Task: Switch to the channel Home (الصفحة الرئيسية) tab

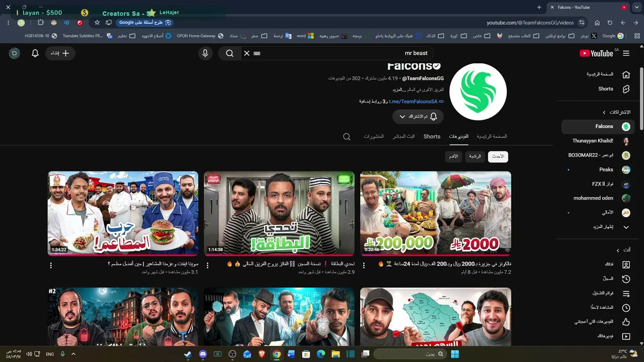Action: pyautogui.click(x=492, y=136)
